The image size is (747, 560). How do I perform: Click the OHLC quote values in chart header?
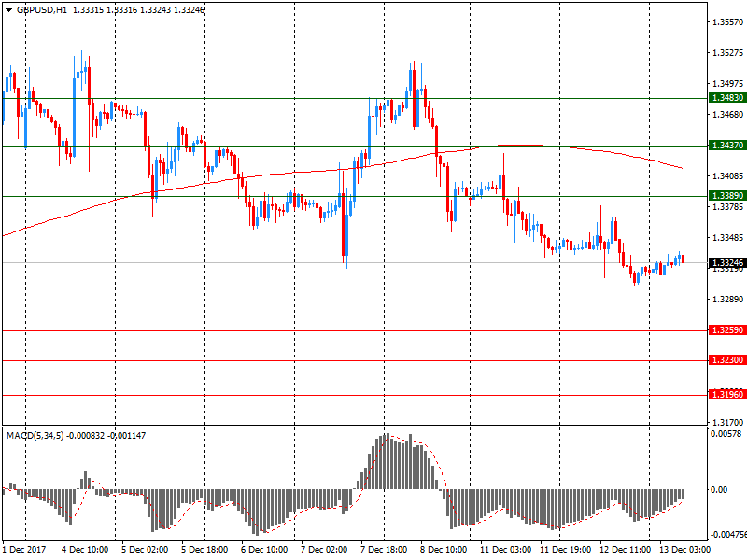tap(138, 10)
